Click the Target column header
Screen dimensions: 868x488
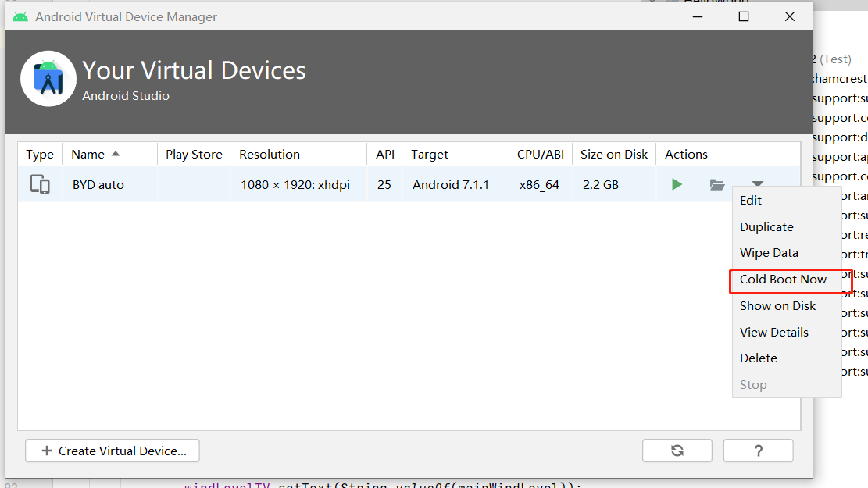coord(455,155)
